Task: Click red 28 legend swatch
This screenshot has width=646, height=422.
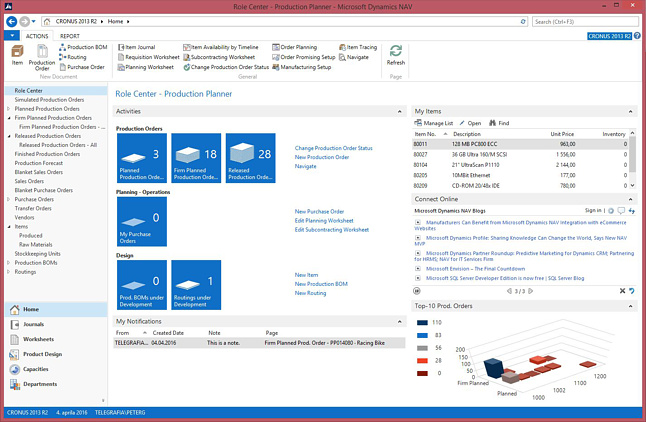Action: (422, 361)
